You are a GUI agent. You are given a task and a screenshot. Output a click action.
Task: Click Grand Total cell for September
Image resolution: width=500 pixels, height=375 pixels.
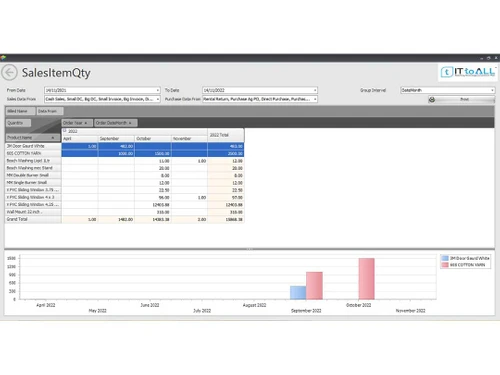116,220
